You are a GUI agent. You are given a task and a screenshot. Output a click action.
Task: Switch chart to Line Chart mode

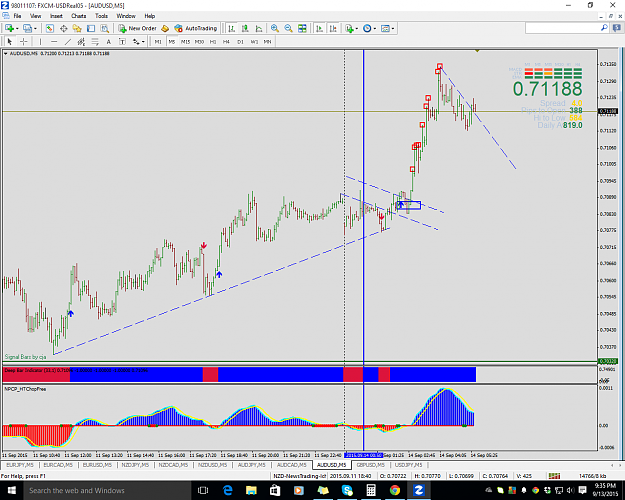pos(259,28)
